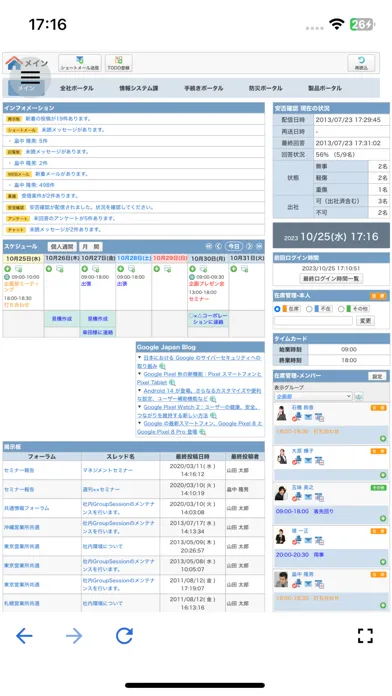Open the マネジメントセミナー thread link
392x696 pixels.
tap(108, 470)
